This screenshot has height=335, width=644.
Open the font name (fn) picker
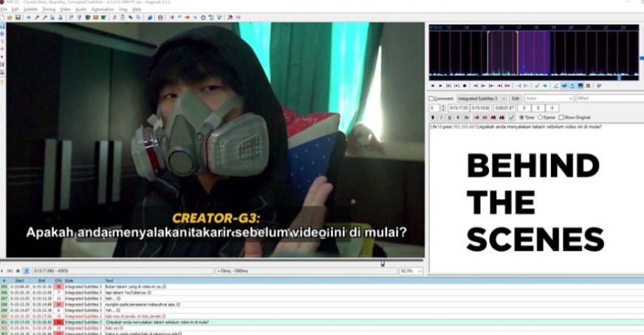pos(467,117)
